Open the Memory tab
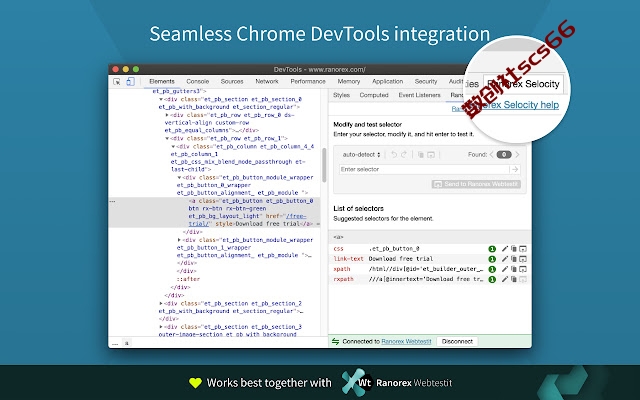Screen dimensions: 640x400 click(349, 82)
